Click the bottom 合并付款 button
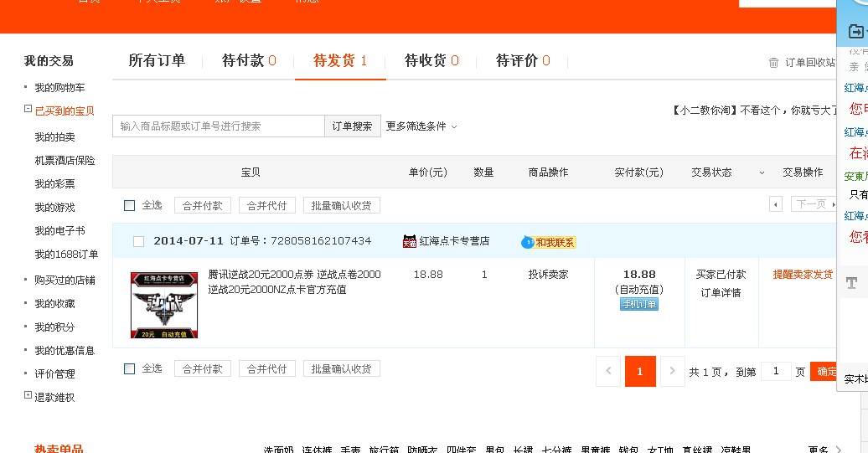868x453 pixels. pos(203,369)
